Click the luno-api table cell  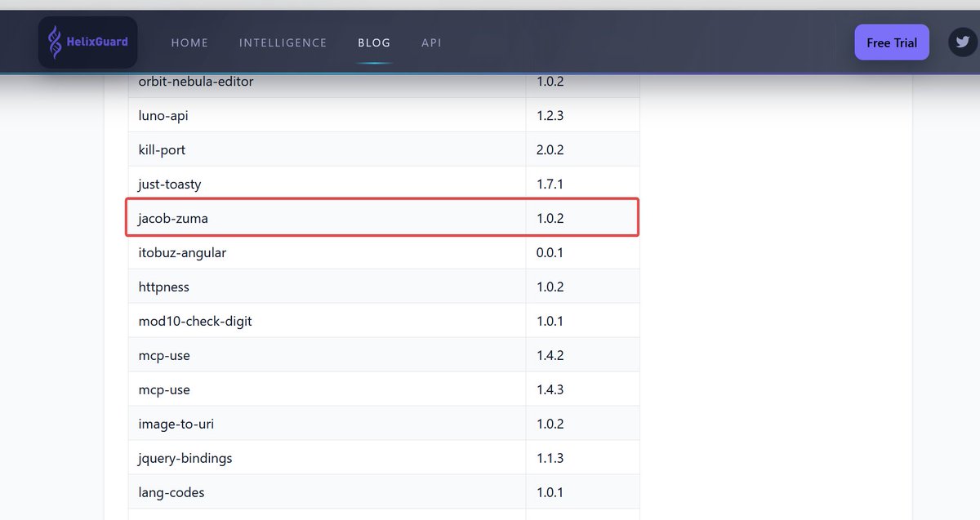click(x=327, y=116)
